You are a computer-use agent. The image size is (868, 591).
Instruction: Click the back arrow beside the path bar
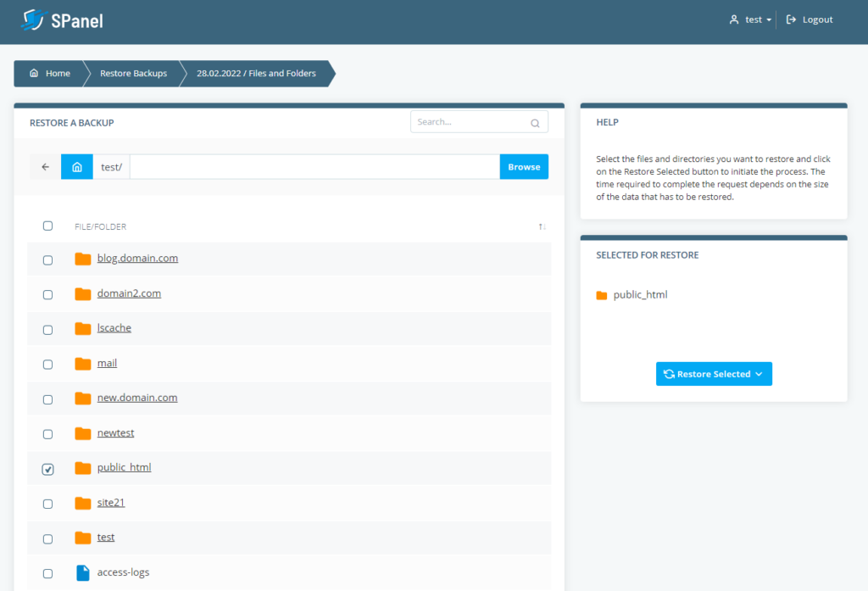coord(44,166)
